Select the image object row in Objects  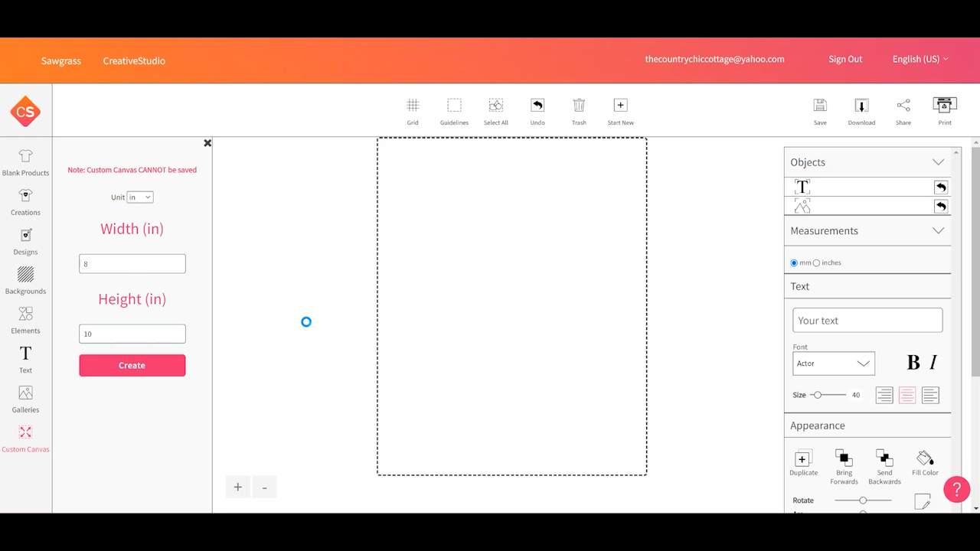(x=867, y=206)
